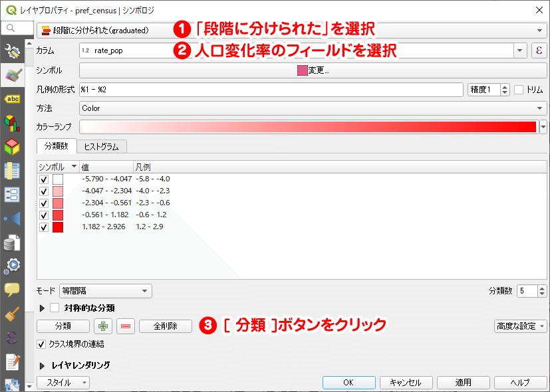The width and height of the screenshot is (550, 392).
Task: Click the OK button
Action: point(349,383)
